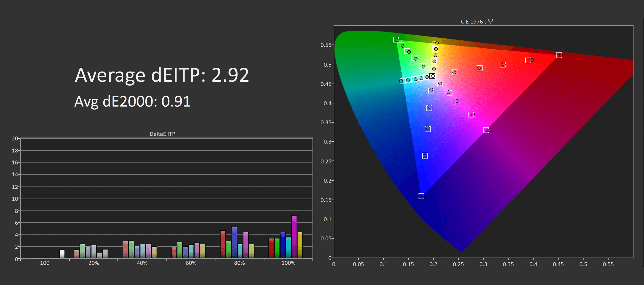Select the 60% label on bar chart axis
The width and height of the screenshot is (644, 285).
click(x=191, y=263)
